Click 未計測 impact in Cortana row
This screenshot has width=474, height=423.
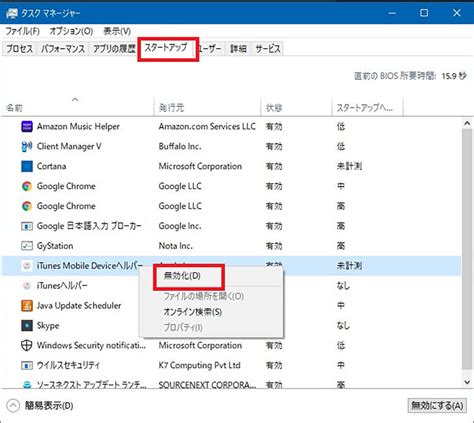[x=349, y=166]
